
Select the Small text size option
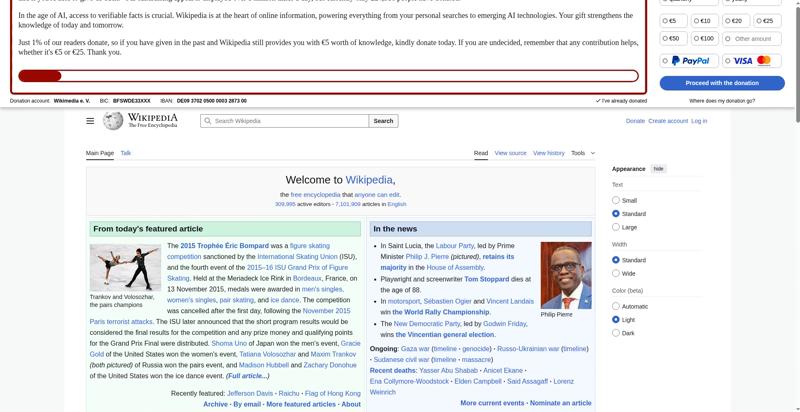point(616,200)
